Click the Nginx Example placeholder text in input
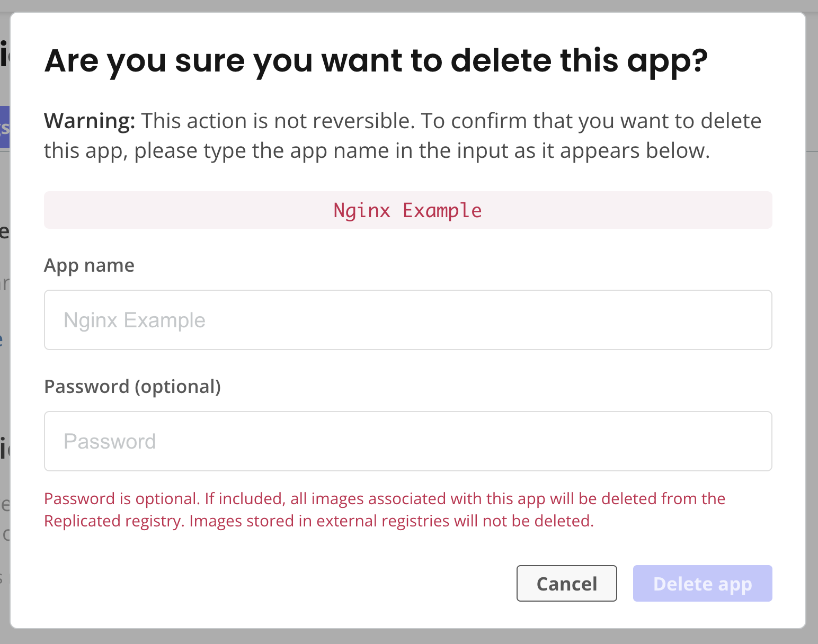The height and width of the screenshot is (644, 818). (134, 320)
